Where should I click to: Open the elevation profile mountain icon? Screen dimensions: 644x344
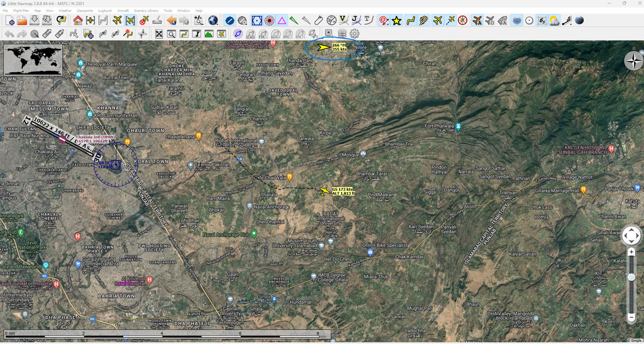(209, 34)
